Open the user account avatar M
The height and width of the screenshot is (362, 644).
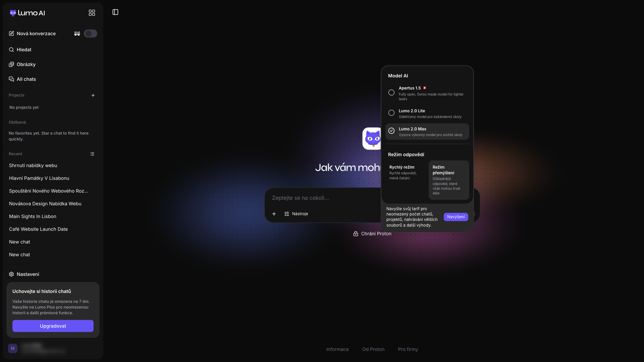click(x=13, y=349)
